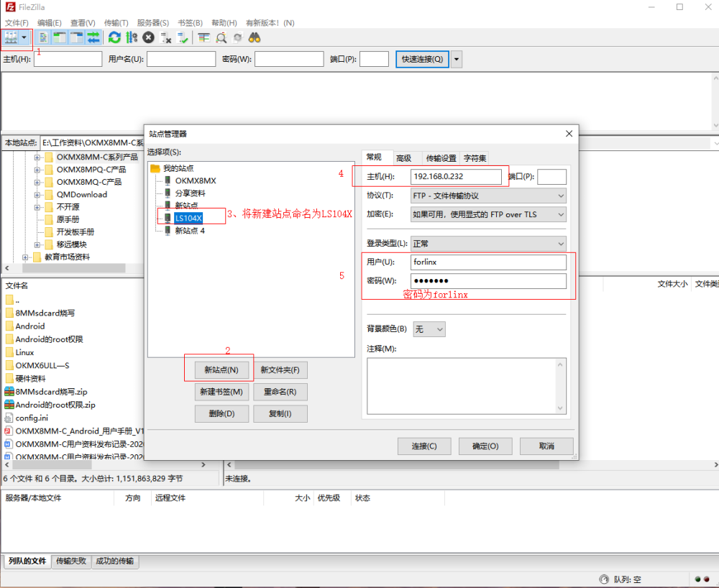Viewport: 719px width, 588px height.
Task: Select the OKMX8MX site entry
Action: (x=196, y=180)
